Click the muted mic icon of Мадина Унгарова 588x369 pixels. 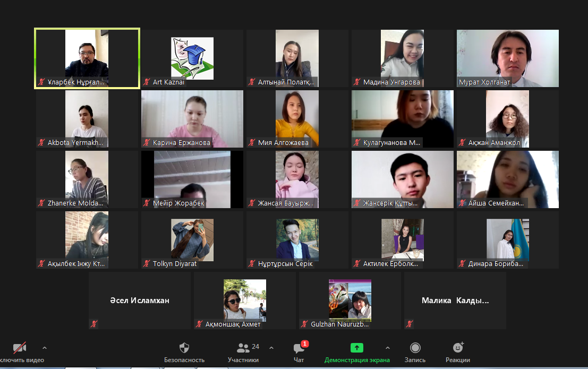(357, 82)
